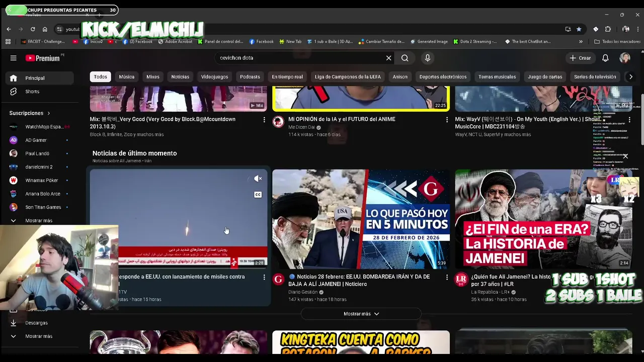Select the Anison filter chip
Screen dimensions: 644x362
point(400,77)
